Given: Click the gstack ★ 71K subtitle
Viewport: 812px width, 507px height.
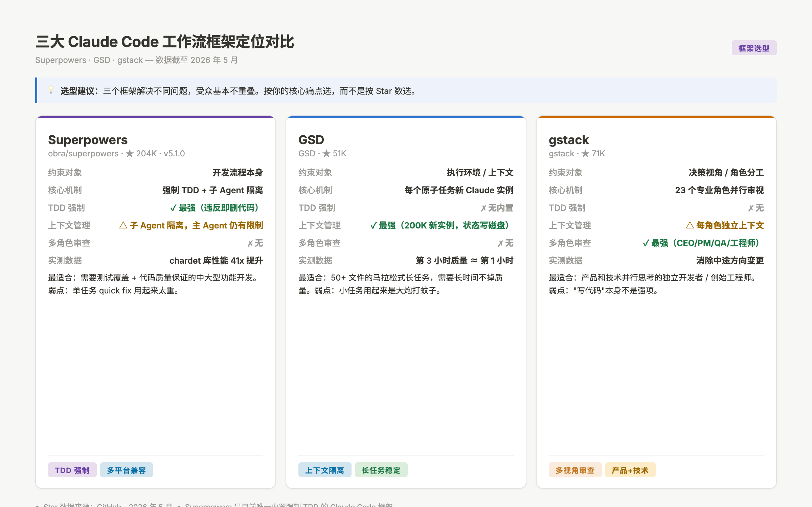Looking at the screenshot, I should click(x=577, y=154).
